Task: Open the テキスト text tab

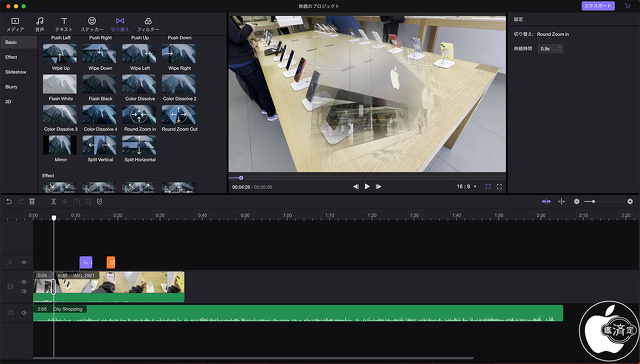Action: pyautogui.click(x=64, y=24)
